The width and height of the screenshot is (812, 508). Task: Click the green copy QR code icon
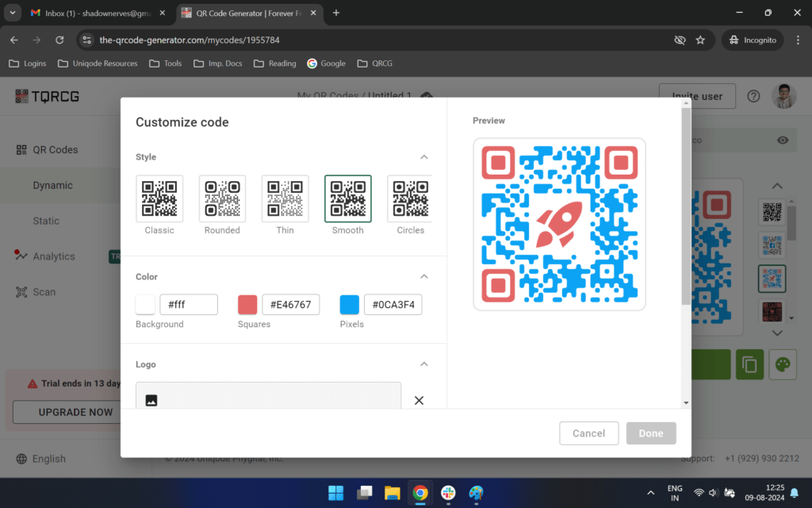click(x=749, y=364)
